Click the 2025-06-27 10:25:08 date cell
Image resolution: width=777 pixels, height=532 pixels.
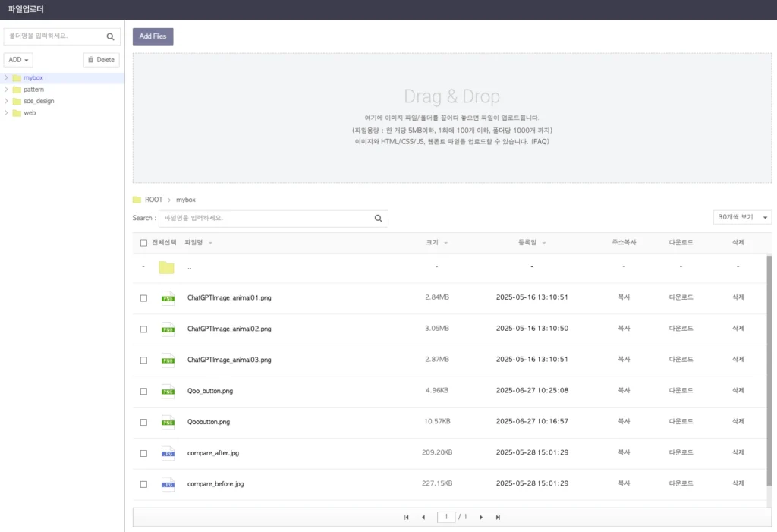(x=532, y=391)
